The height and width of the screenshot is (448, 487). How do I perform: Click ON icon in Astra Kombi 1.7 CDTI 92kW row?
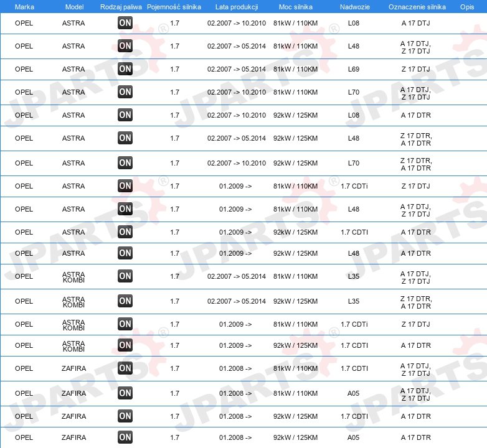(x=125, y=345)
